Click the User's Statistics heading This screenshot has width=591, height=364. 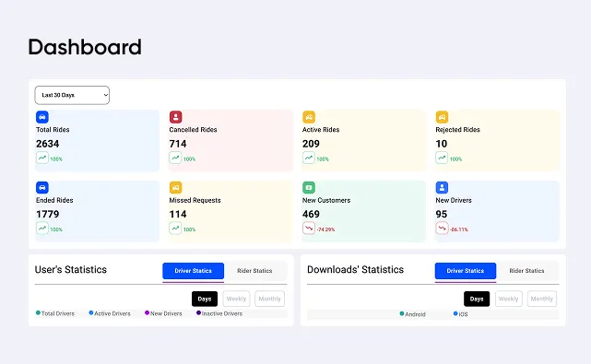coord(71,270)
